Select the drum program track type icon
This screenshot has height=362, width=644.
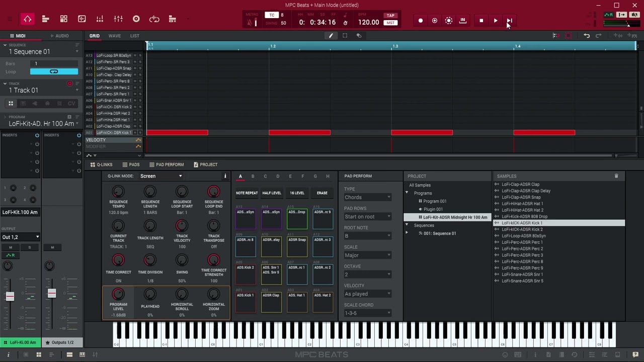[x=11, y=104]
